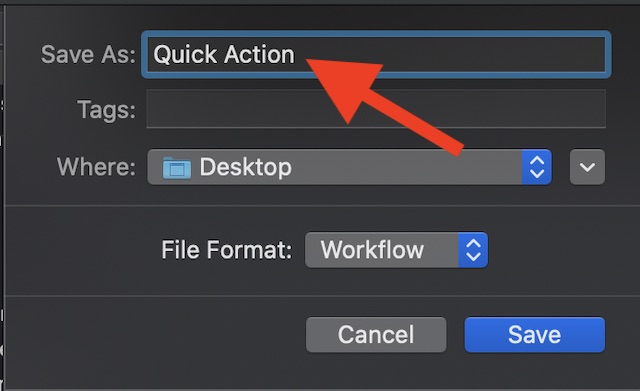Open the File Format dropdown
640x391 pixels.
click(396, 250)
